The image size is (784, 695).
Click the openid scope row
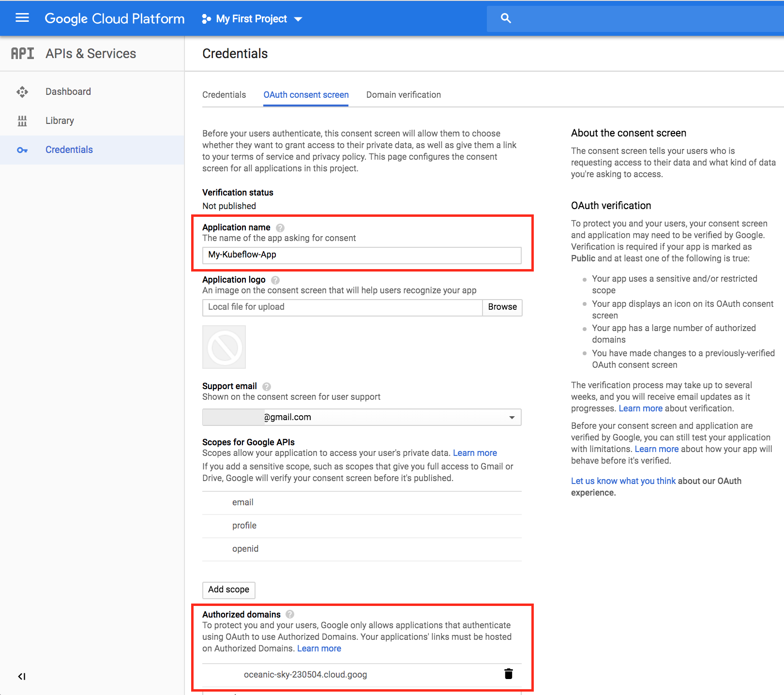pyautogui.click(x=362, y=549)
